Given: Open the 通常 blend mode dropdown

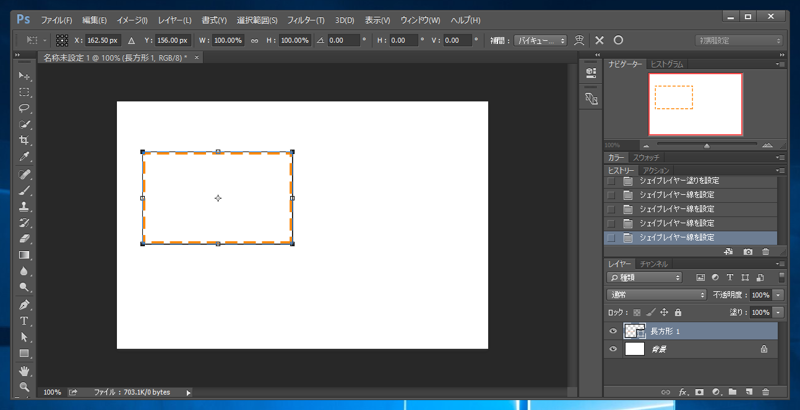Looking at the screenshot, I should [x=657, y=295].
